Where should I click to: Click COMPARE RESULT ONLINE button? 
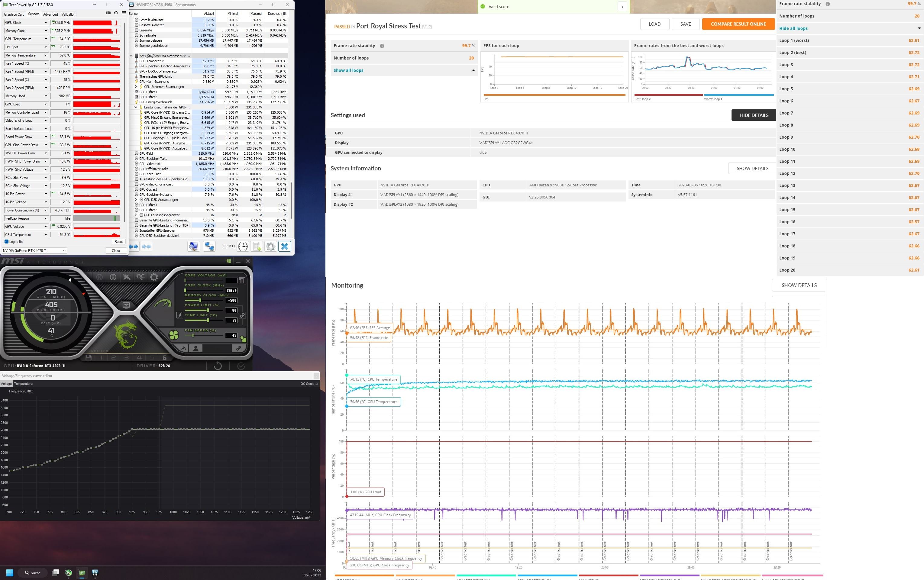point(738,24)
